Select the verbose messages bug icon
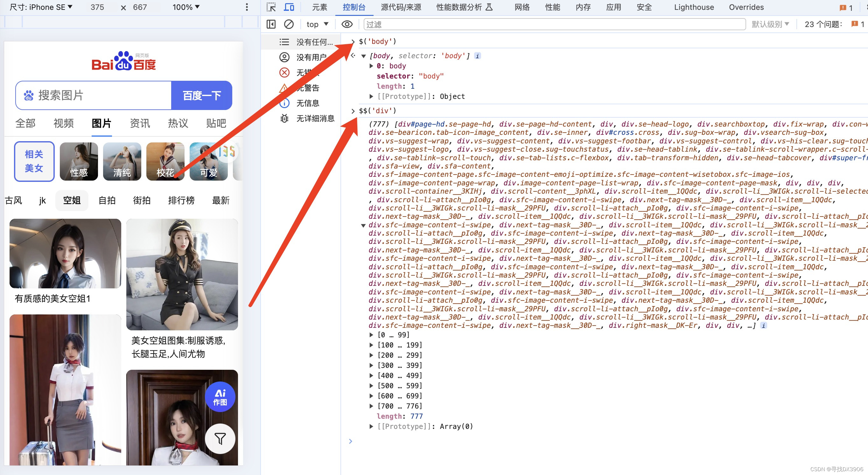The width and height of the screenshot is (868, 475). click(284, 118)
